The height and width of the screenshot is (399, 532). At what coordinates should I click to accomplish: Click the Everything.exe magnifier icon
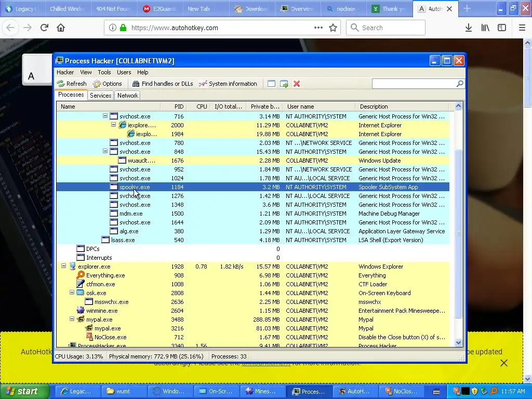tap(81, 275)
